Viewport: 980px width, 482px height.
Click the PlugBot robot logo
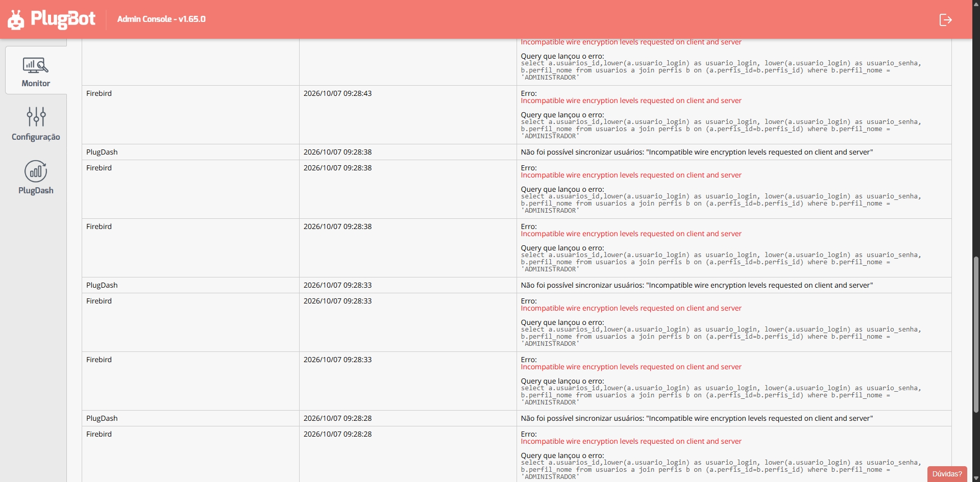click(16, 20)
